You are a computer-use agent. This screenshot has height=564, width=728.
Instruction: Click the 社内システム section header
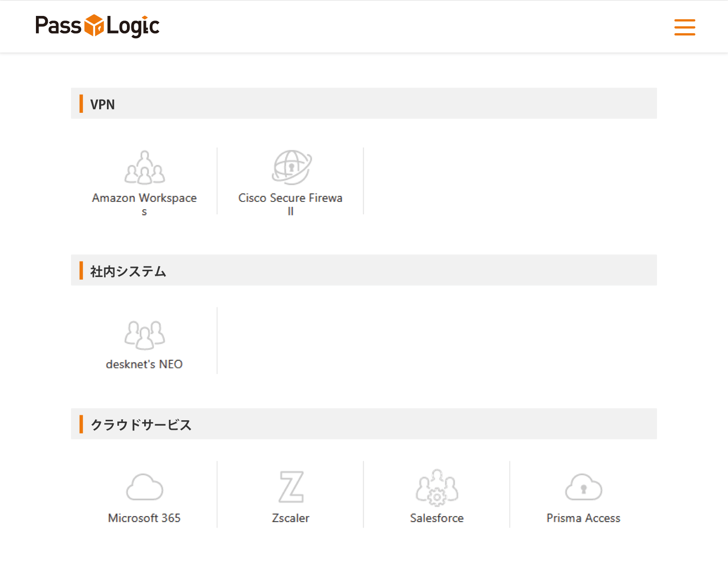click(x=128, y=271)
